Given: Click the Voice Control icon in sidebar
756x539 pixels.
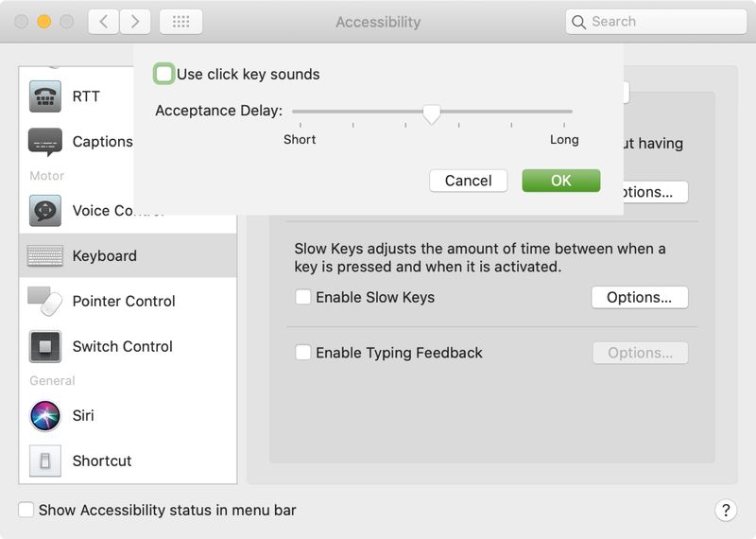Looking at the screenshot, I should point(44,210).
